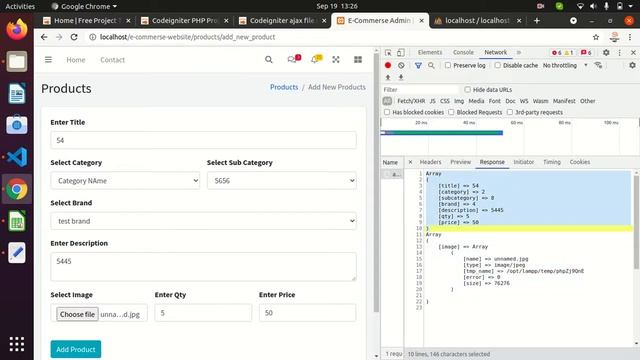Open Files manager from the dock
640x360 pixels.
point(17,61)
